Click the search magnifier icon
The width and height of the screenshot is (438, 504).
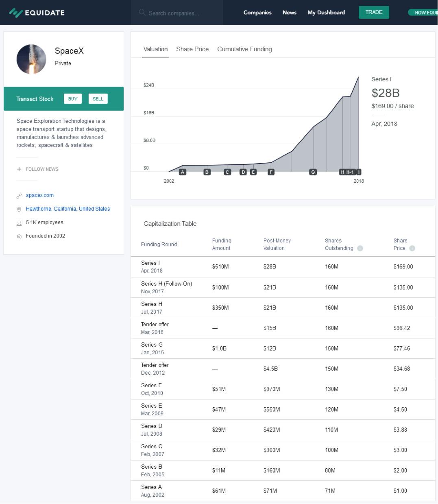tap(142, 13)
